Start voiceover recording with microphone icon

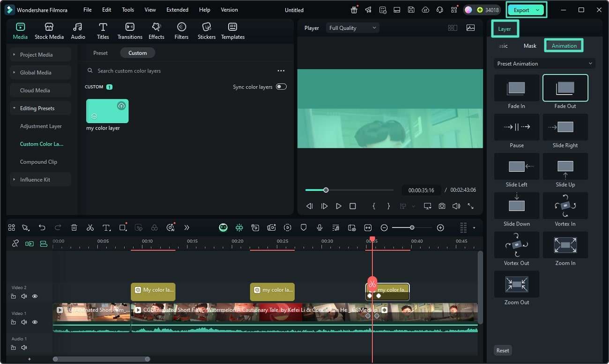pos(319,228)
